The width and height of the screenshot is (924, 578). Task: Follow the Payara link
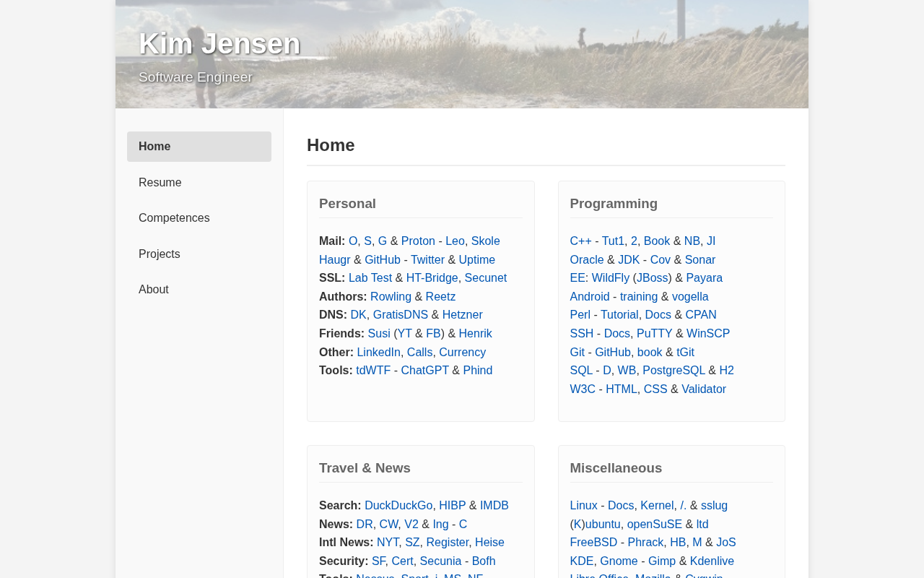pyautogui.click(x=705, y=278)
